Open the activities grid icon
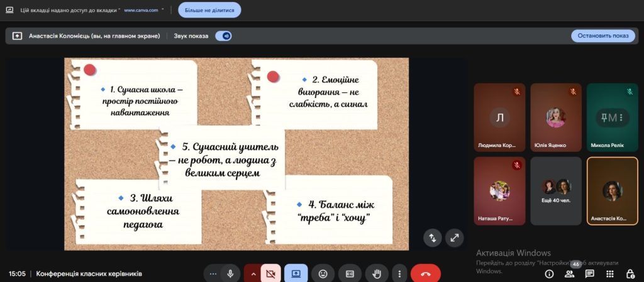This screenshot has height=282, width=644. 609,274
